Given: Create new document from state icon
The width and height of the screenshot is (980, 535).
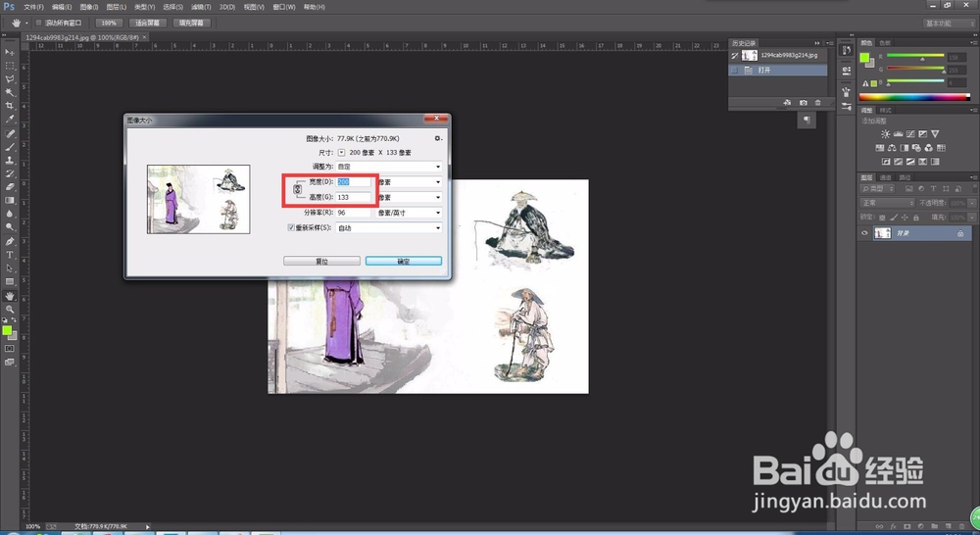Looking at the screenshot, I should (x=787, y=103).
